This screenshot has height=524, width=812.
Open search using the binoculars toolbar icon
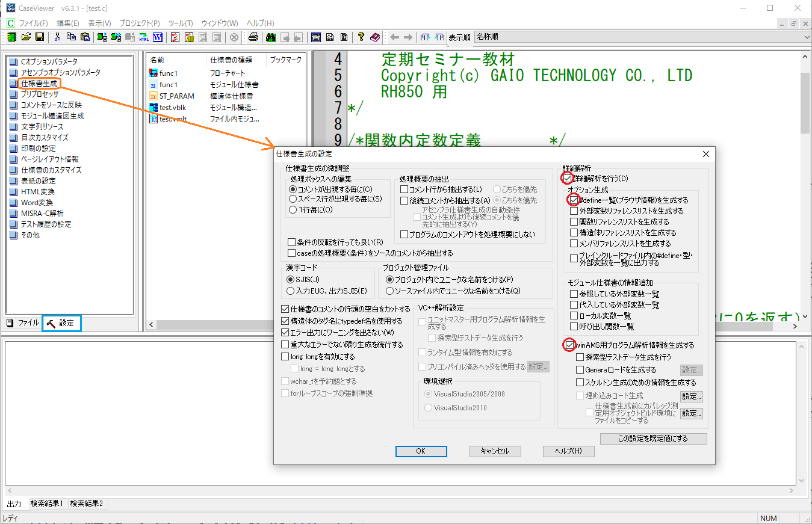[271, 37]
